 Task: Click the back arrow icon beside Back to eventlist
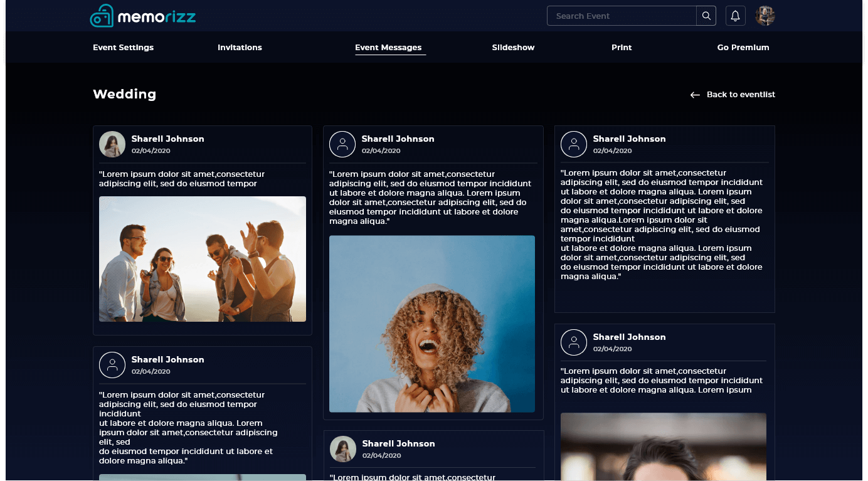click(x=695, y=95)
